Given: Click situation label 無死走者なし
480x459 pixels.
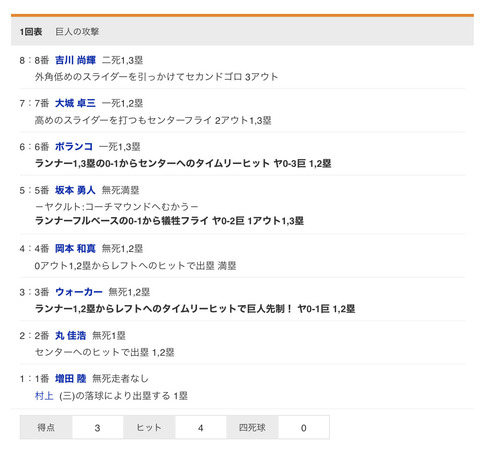Looking at the screenshot, I should [x=120, y=378].
